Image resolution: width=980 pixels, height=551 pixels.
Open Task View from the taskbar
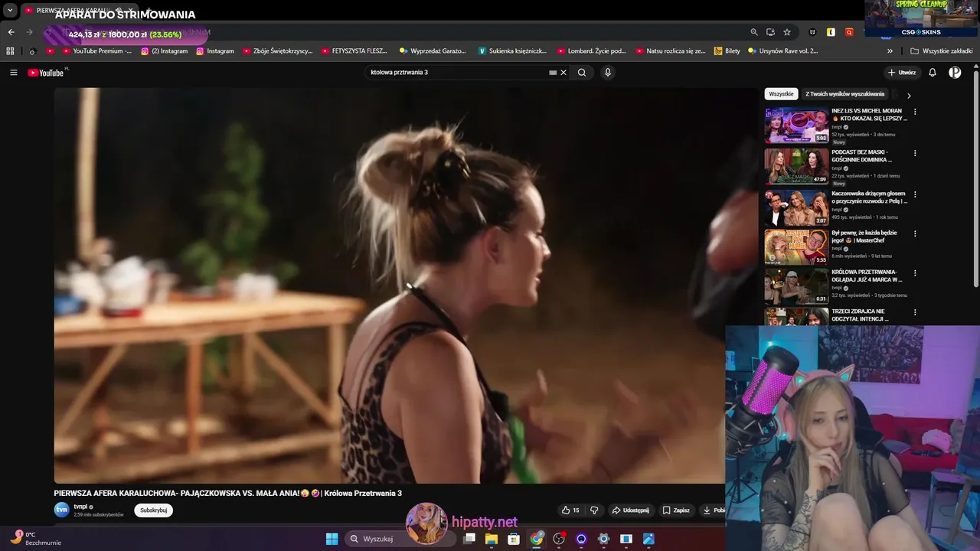469,539
